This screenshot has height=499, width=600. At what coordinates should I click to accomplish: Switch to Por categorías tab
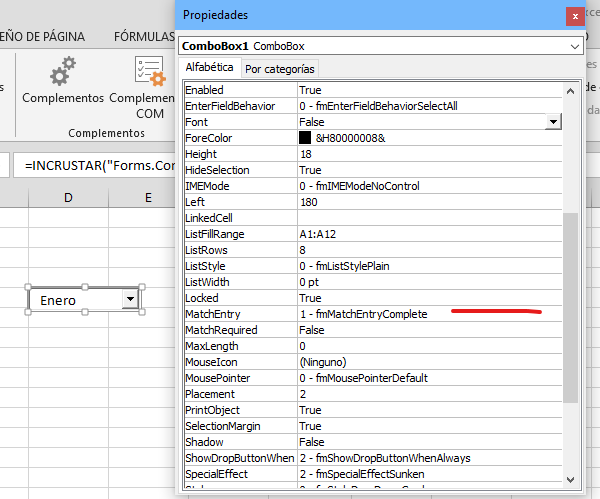point(280,69)
